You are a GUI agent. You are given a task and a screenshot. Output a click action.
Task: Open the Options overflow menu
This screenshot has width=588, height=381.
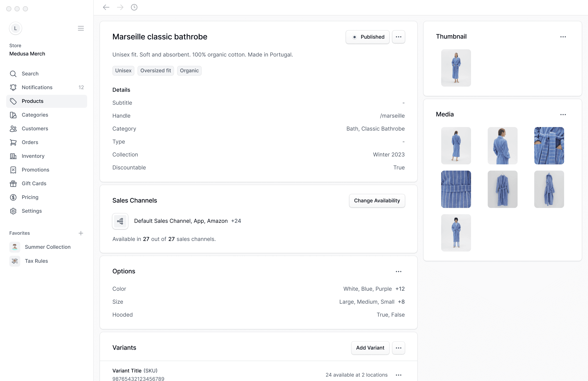point(398,271)
